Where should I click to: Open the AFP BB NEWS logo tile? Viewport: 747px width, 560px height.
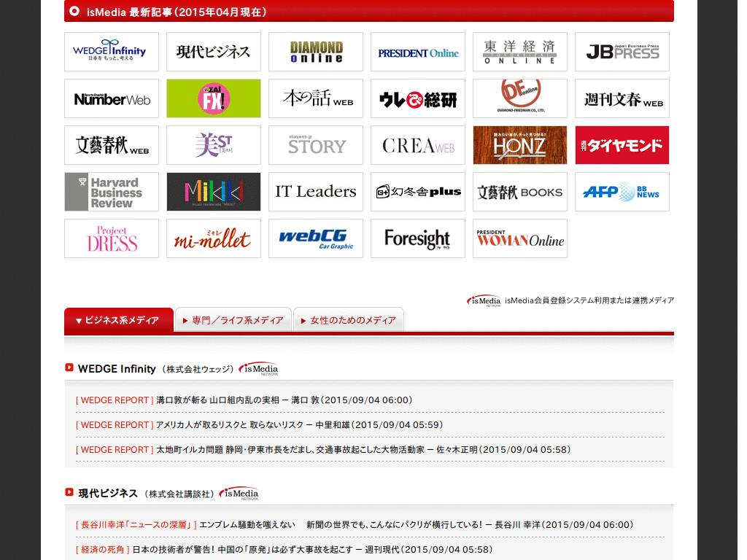point(622,192)
